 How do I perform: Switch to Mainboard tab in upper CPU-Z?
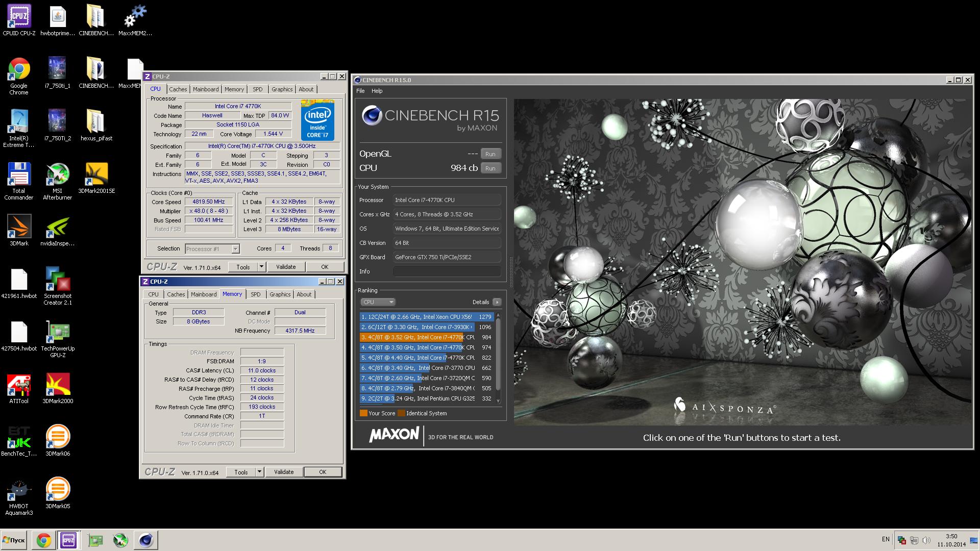(x=206, y=89)
